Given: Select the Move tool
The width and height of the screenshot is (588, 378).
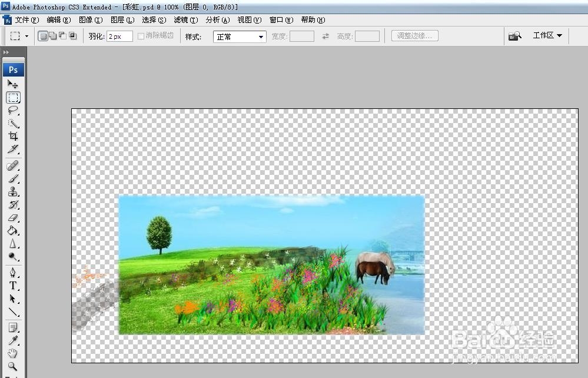Looking at the screenshot, I should pyautogui.click(x=14, y=84).
